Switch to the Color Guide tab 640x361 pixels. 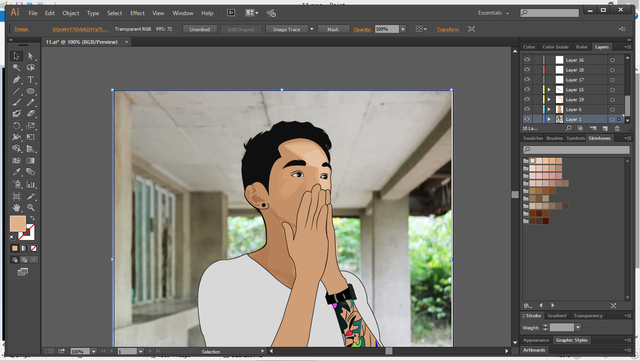click(x=555, y=47)
